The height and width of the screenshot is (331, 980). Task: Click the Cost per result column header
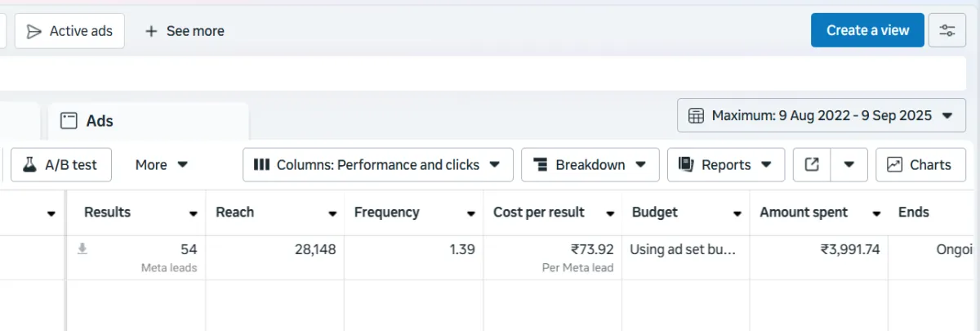coord(539,212)
